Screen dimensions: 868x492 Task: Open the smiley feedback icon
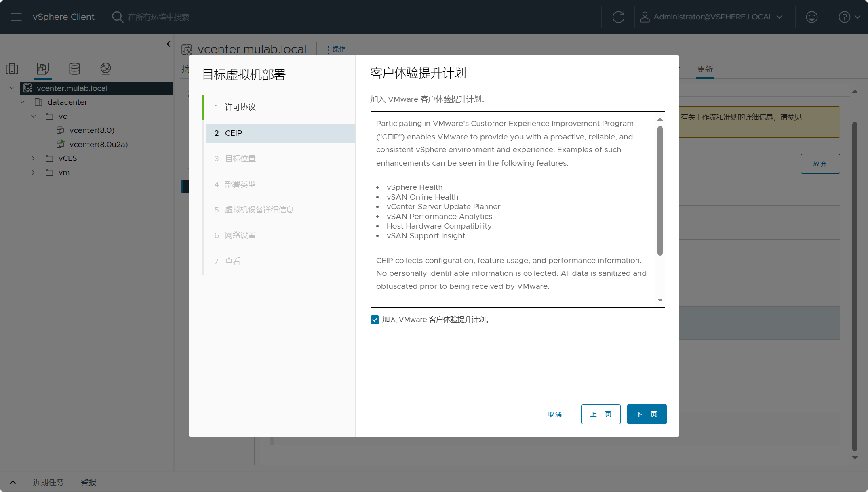(x=811, y=17)
